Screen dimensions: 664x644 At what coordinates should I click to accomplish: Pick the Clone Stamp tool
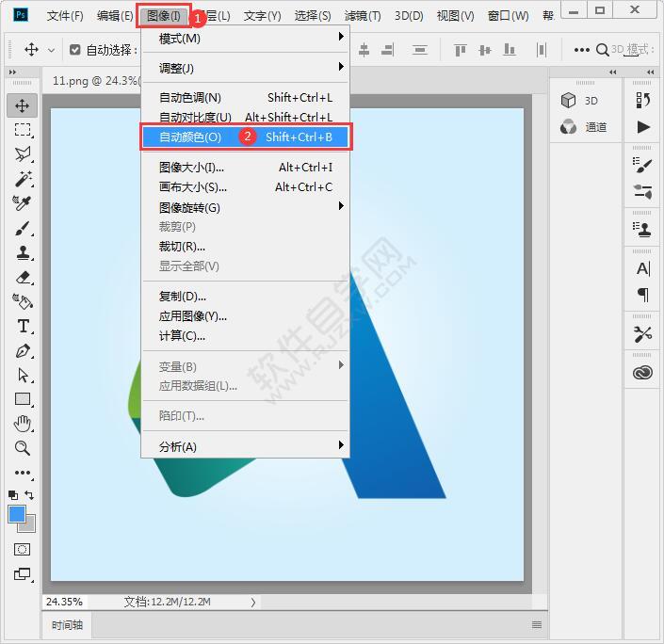[23, 252]
